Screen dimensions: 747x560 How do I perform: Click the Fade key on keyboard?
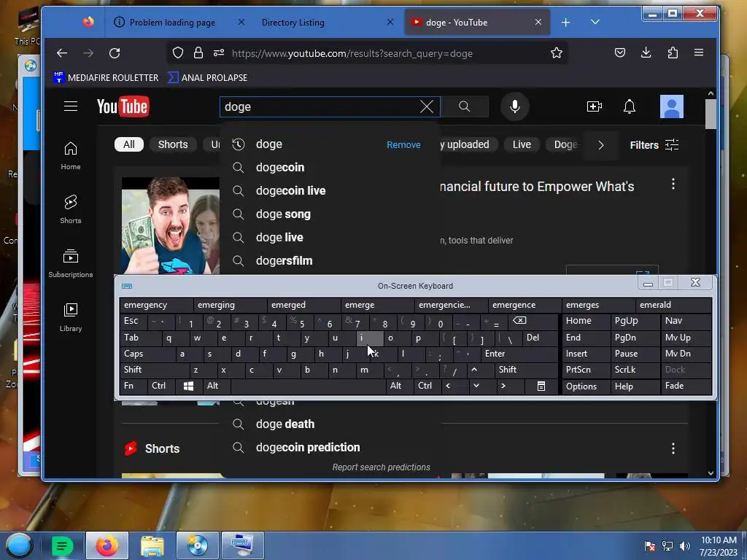pyautogui.click(x=686, y=386)
